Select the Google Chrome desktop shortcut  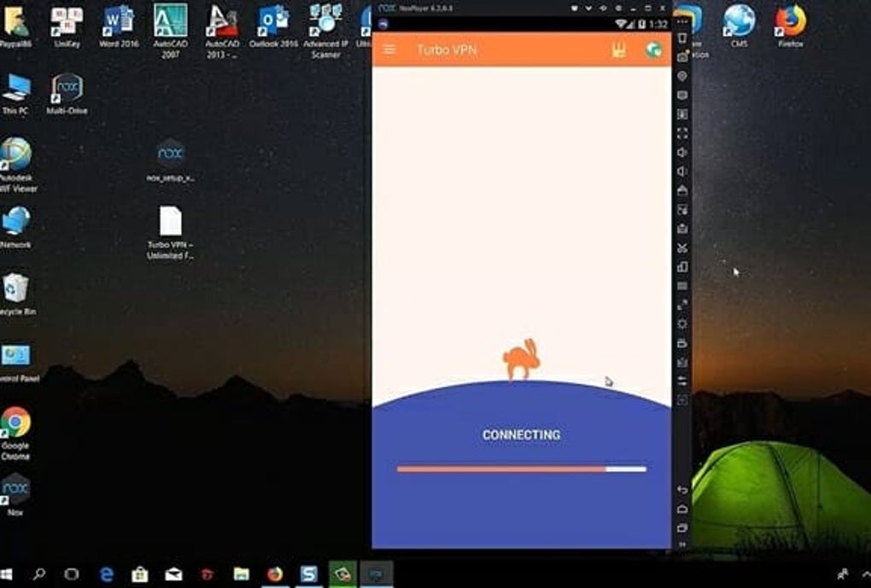[15, 433]
